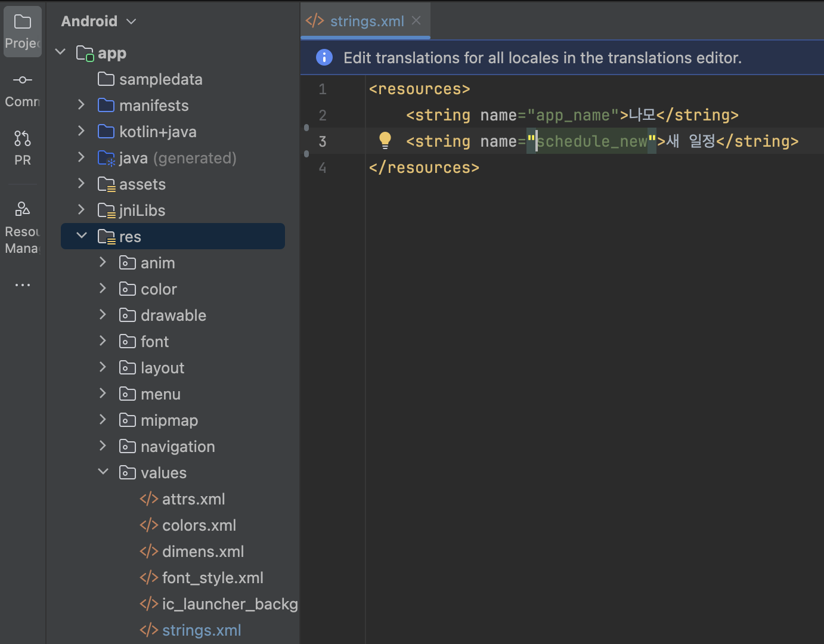This screenshot has width=824, height=644.
Task: Expand the layout folder
Action: pos(103,367)
